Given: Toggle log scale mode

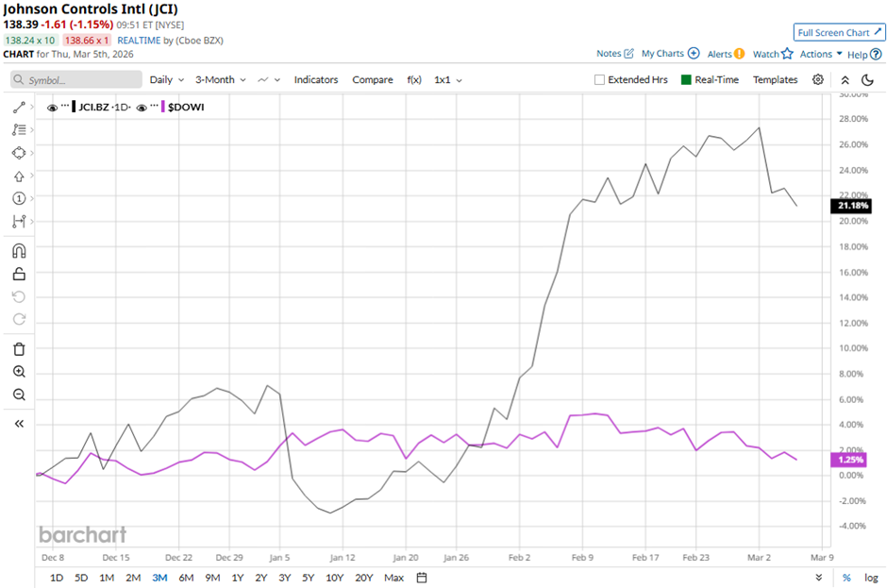Looking at the screenshot, I should pyautogui.click(x=871, y=578).
